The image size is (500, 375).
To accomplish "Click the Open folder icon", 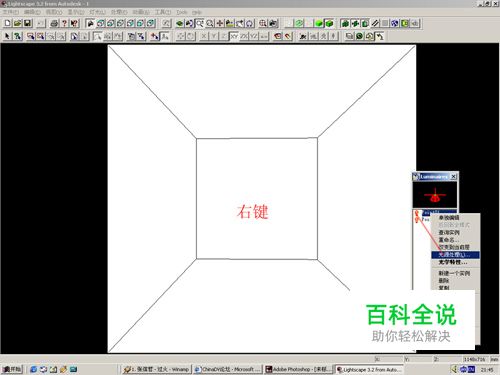I will (x=17, y=23).
